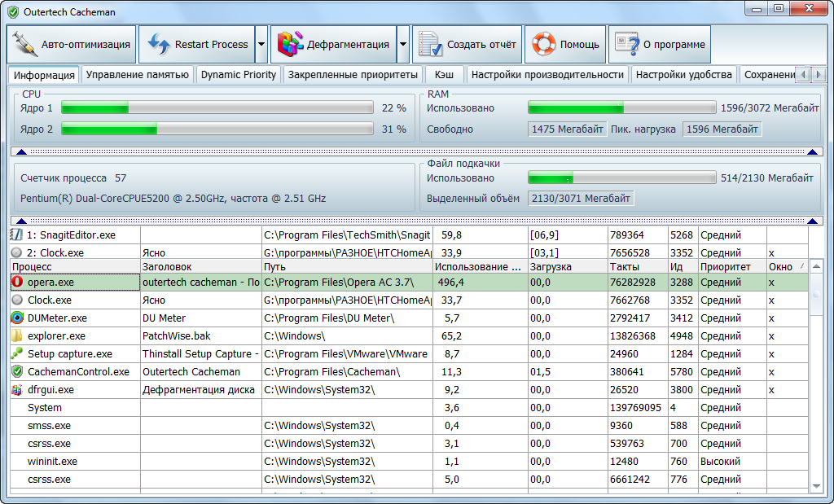Screen dimensions: 834x504
Task: Collapse CPU panel using left blue triangle
Action: click(x=21, y=152)
